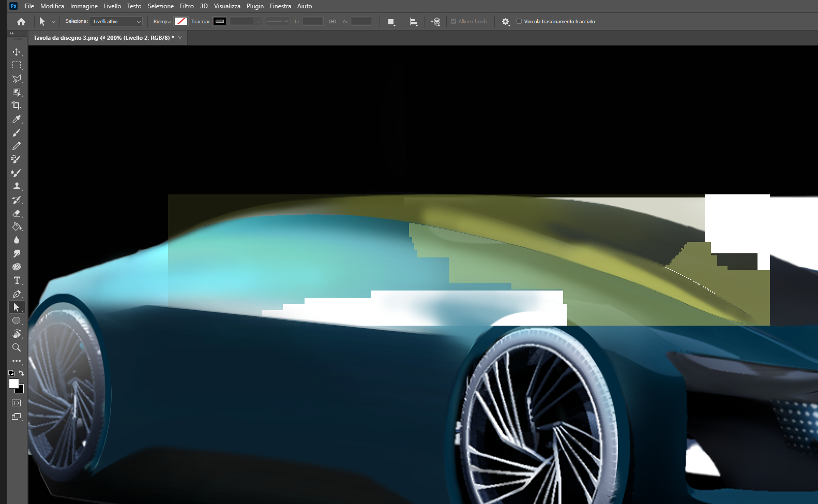Select the Crop tool
This screenshot has height=504, width=818.
point(17,105)
